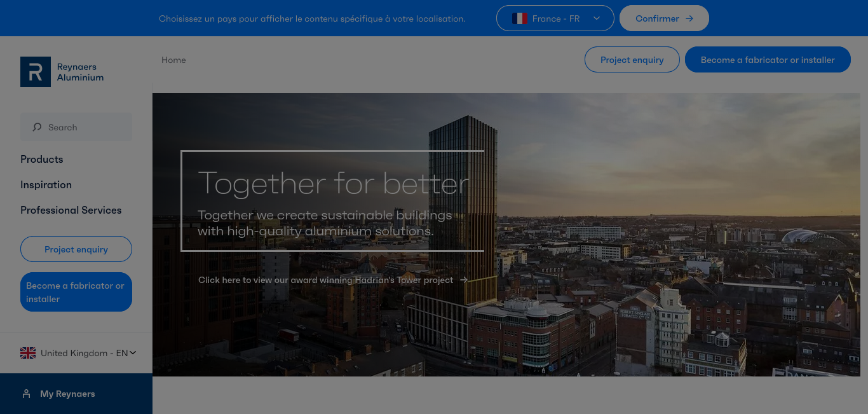
Task: Open the Inspiration menu
Action: [x=46, y=184]
